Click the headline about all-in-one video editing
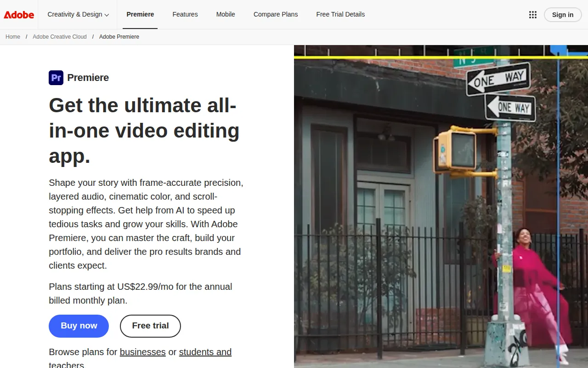The height and width of the screenshot is (368, 588). [x=144, y=131]
